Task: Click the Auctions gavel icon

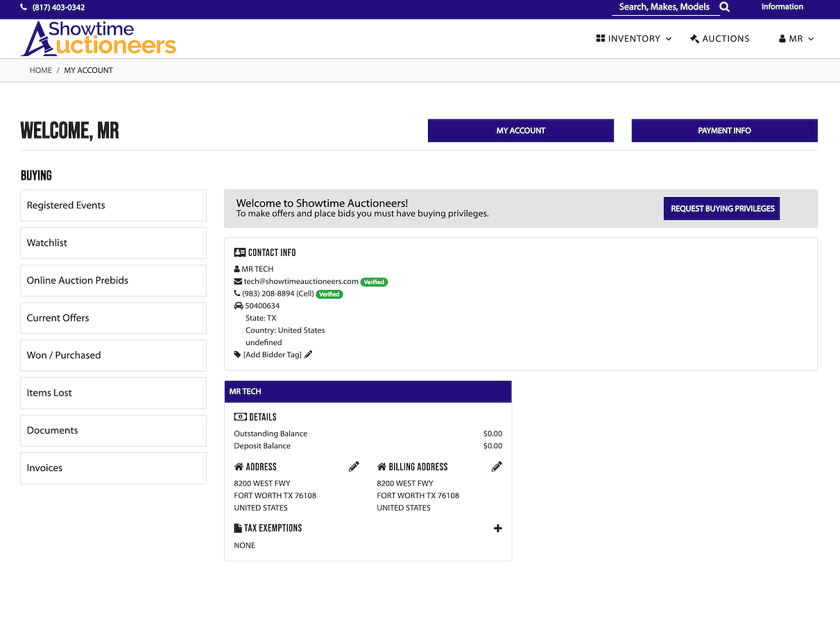Action: pyautogui.click(x=694, y=39)
